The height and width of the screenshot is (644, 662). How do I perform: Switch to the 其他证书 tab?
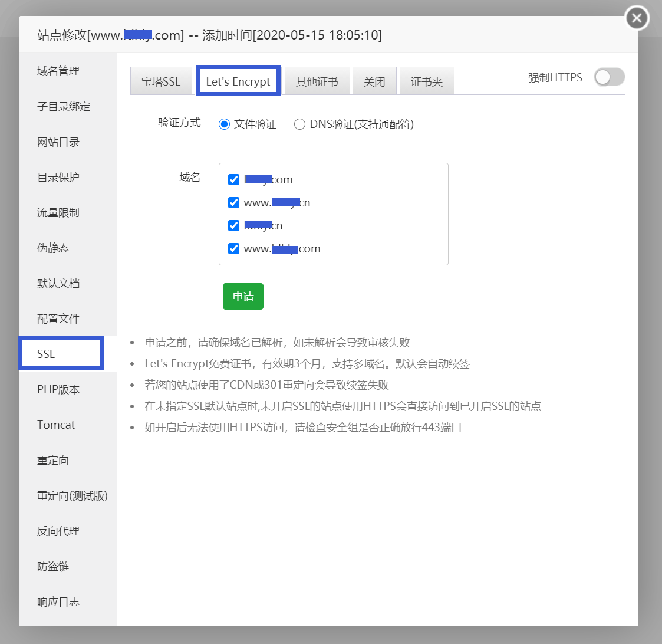[317, 81]
